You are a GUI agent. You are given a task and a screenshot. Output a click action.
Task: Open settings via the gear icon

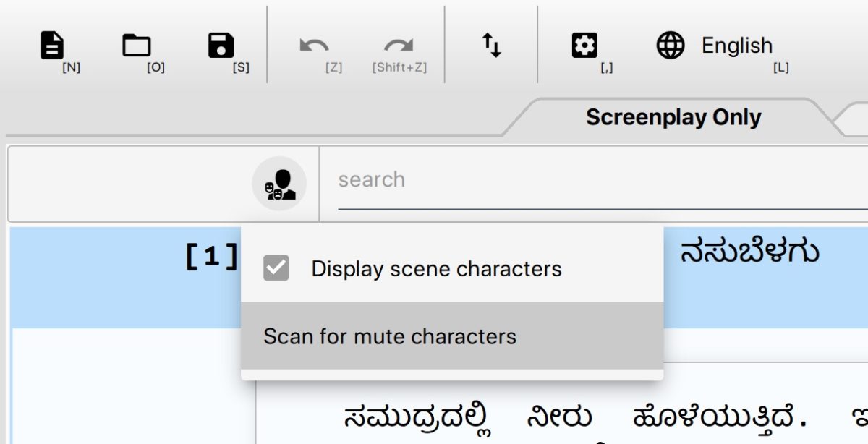point(584,45)
